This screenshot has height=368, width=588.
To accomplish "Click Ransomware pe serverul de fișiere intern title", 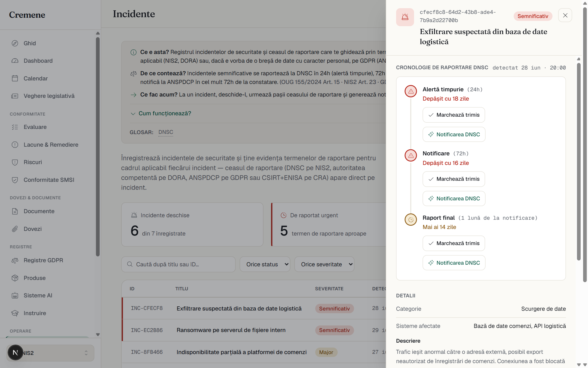I will (231, 330).
